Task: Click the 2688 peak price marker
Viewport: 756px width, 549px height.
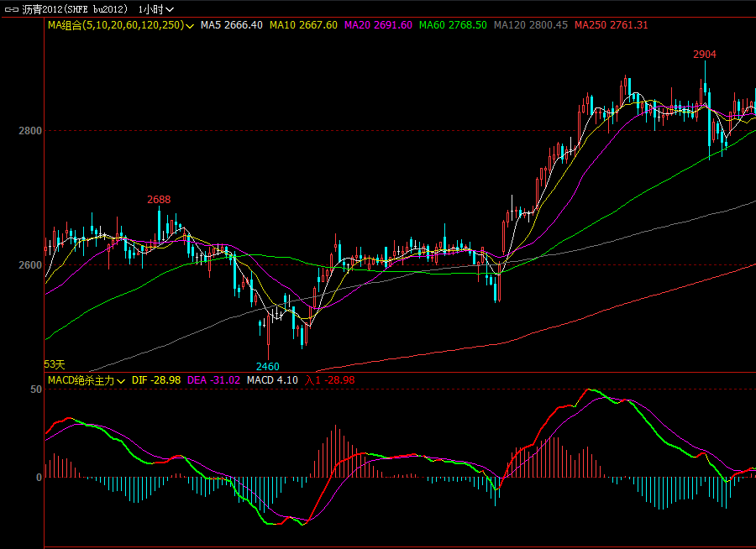Action: [159, 200]
